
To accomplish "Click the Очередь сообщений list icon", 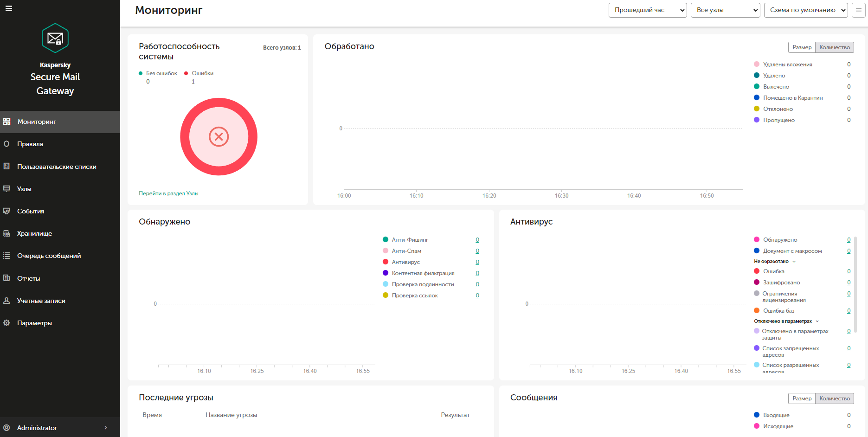I will click(x=6, y=256).
